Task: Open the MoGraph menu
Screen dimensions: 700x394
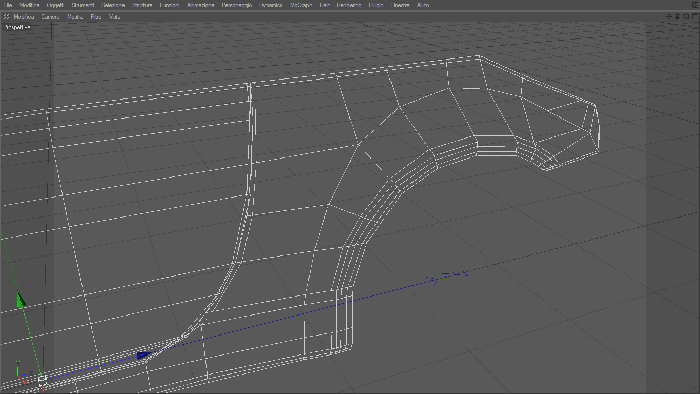Action: [301, 5]
